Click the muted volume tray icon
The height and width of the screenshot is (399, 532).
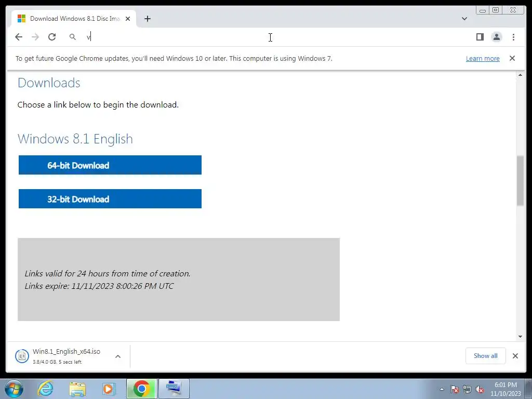pos(480,390)
